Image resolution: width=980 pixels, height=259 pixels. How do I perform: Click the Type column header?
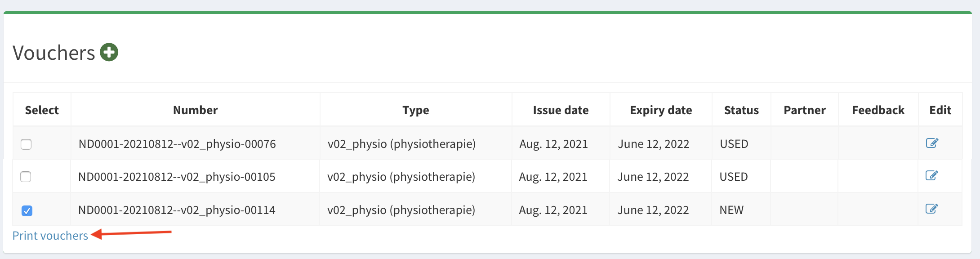[415, 110]
